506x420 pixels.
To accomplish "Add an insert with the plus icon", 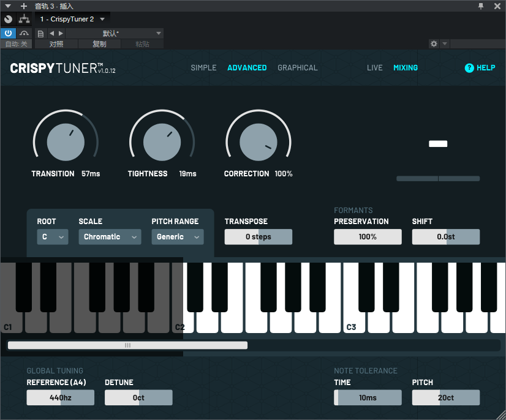I will (x=23, y=6).
